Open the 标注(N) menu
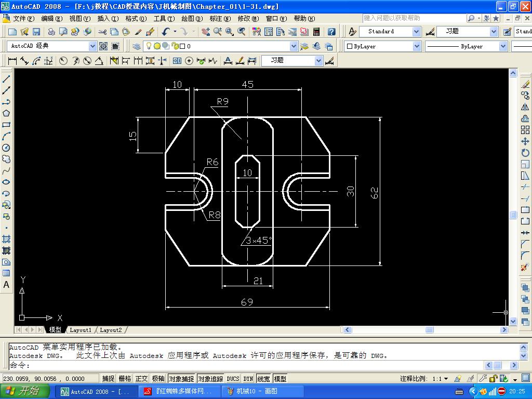The image size is (532, 399). point(220,19)
